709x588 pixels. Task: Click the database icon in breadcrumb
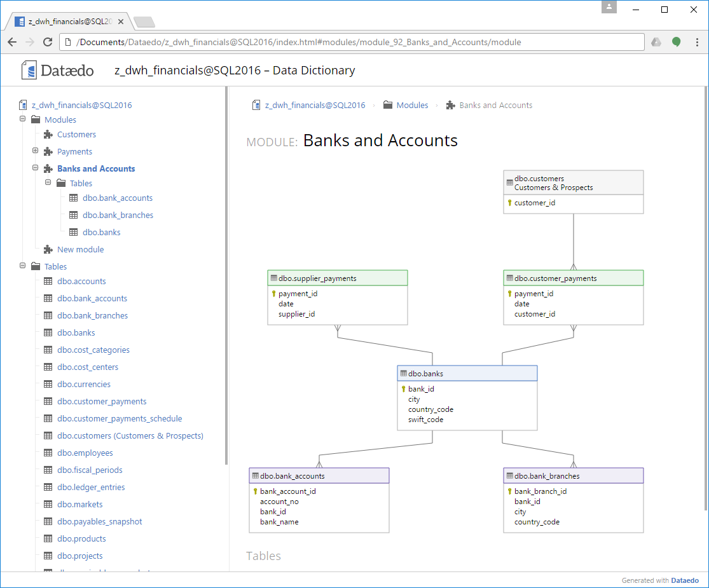(256, 106)
